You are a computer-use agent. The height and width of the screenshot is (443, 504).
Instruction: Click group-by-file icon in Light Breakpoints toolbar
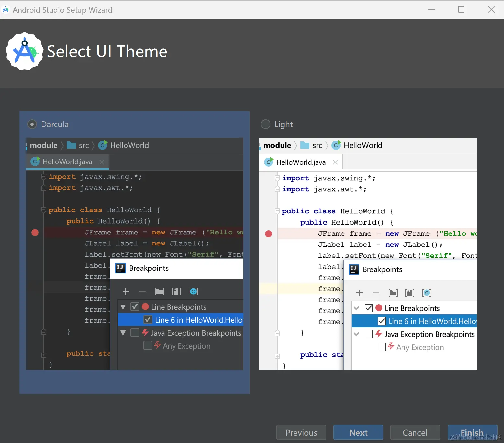coord(410,293)
